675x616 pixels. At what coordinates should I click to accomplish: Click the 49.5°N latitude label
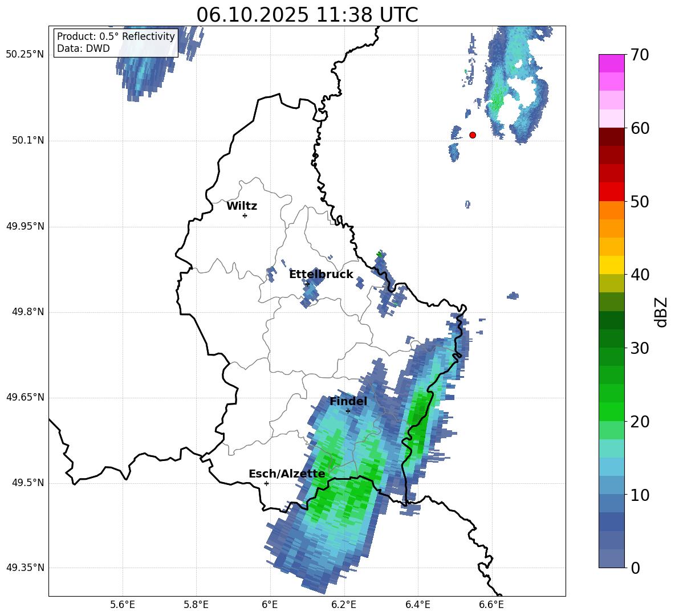pos(28,483)
